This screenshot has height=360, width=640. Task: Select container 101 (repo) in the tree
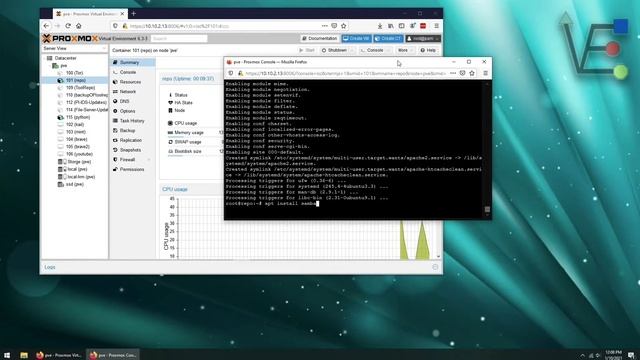pyautogui.click(x=76, y=80)
